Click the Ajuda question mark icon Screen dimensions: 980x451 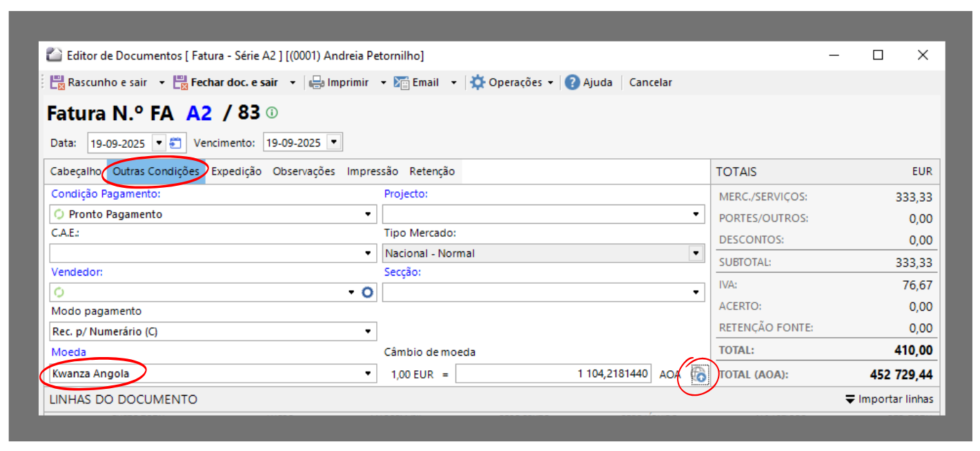[x=572, y=83]
